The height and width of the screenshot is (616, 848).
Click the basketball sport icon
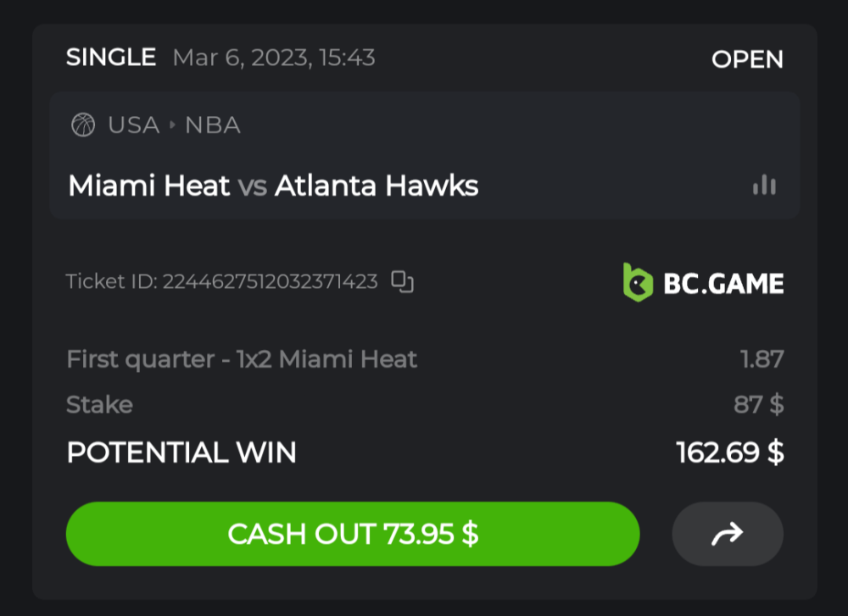click(83, 125)
